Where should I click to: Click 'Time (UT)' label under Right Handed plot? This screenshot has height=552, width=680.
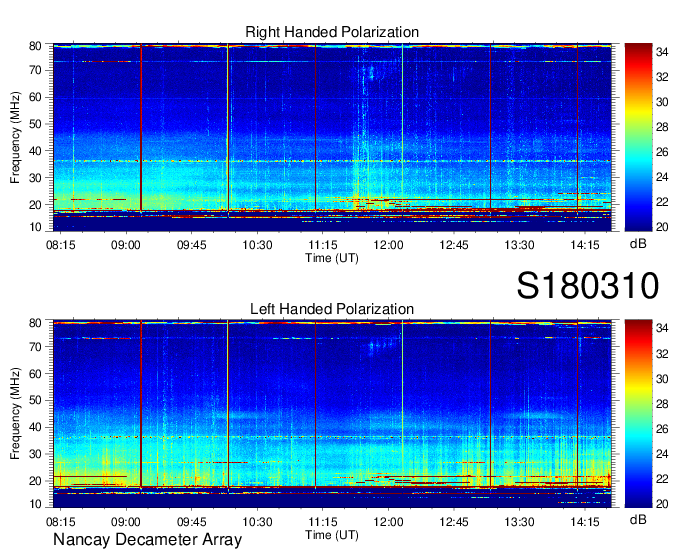tap(332, 258)
